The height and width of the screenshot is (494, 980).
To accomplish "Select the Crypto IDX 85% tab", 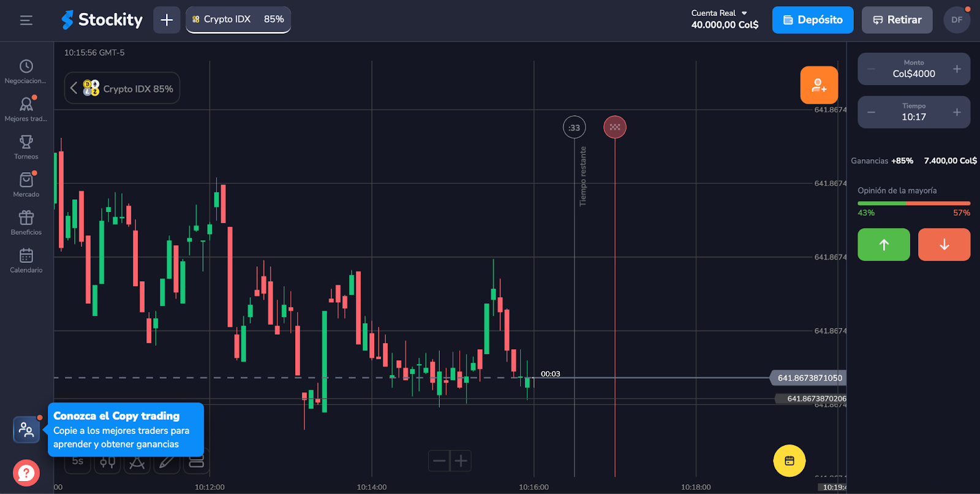I will (x=238, y=20).
